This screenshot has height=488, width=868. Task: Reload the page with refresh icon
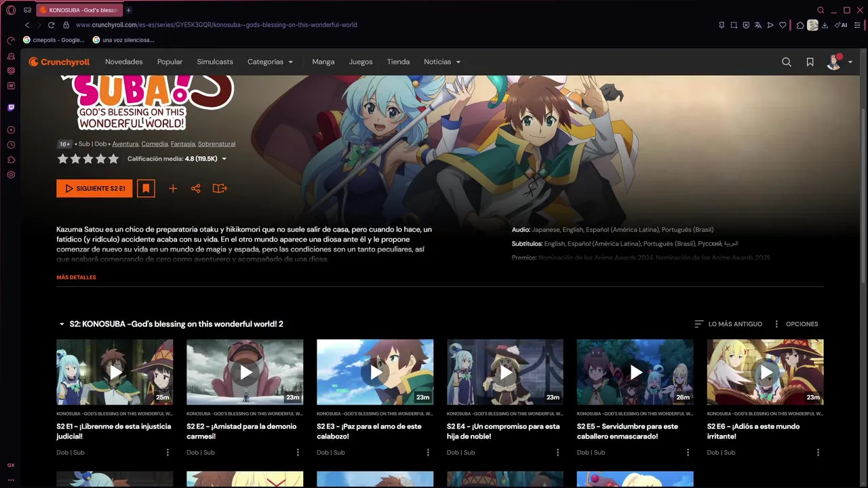[x=51, y=25]
